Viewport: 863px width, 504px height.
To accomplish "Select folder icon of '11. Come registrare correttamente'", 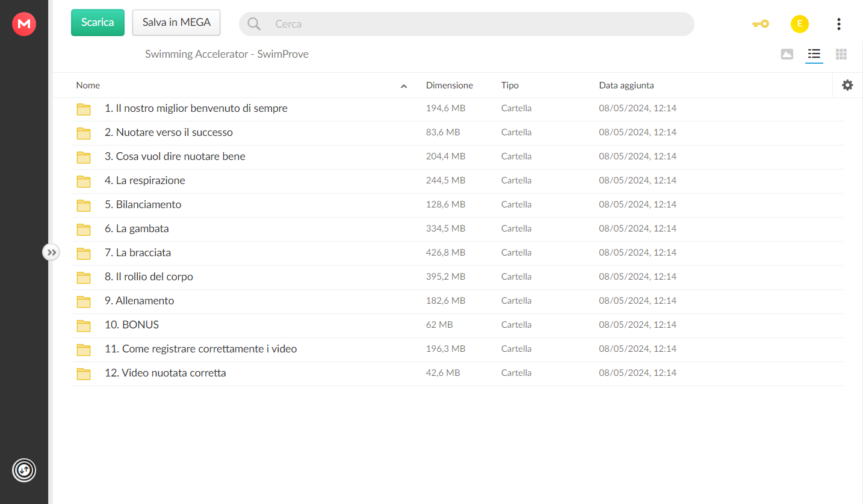I will [84, 349].
